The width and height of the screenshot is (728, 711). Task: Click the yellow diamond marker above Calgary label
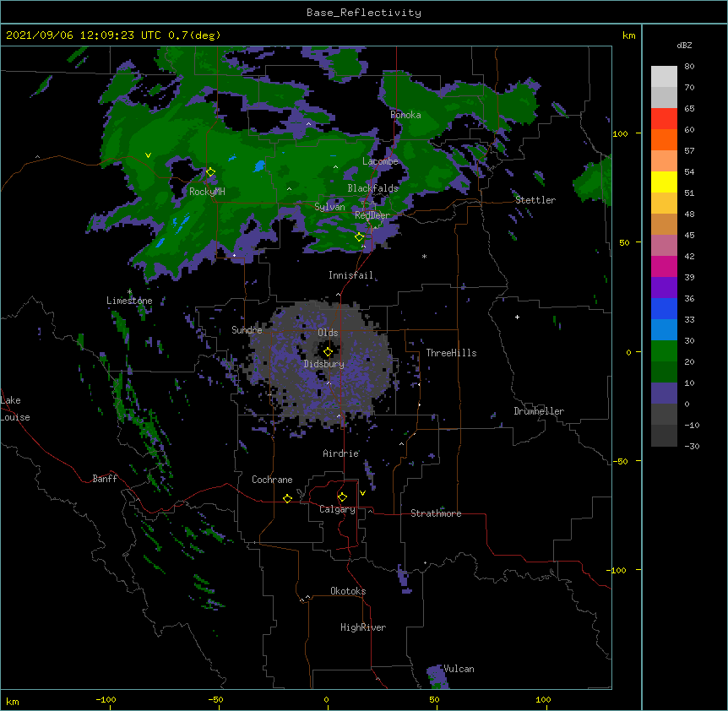point(342,497)
